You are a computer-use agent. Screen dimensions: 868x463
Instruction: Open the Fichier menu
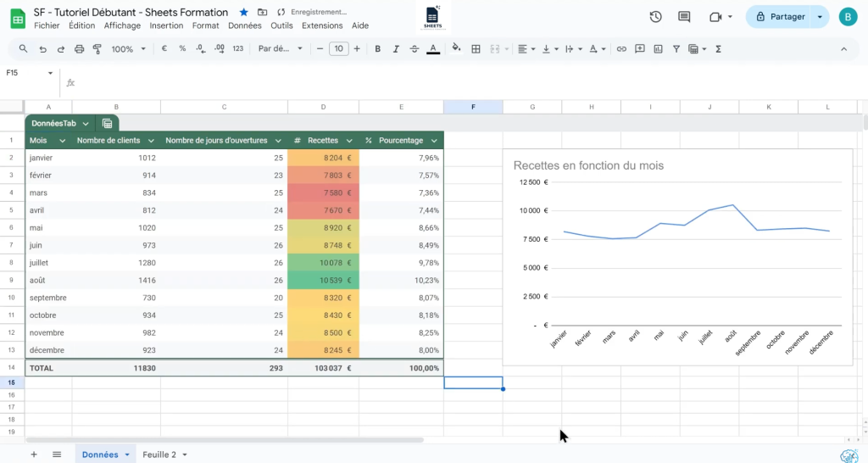pos(47,25)
